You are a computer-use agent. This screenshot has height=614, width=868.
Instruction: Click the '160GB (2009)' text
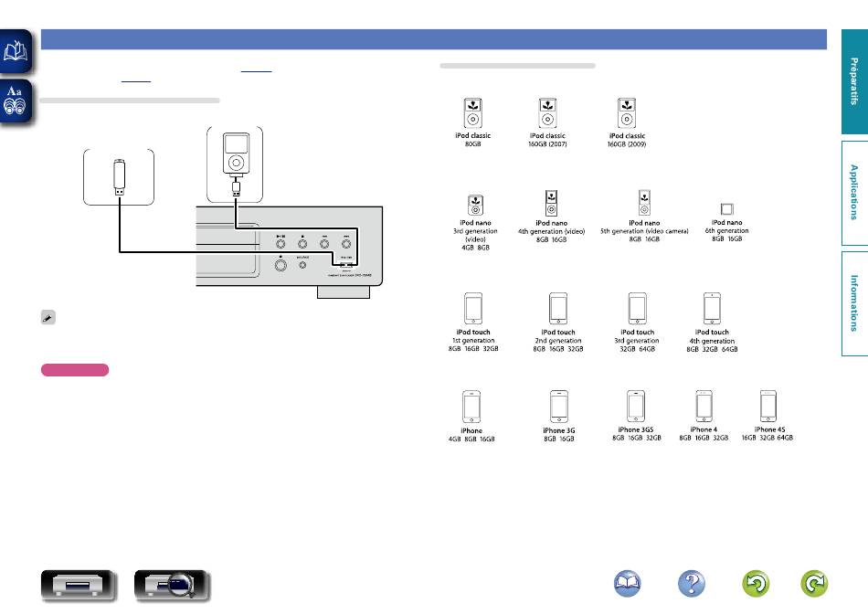627,144
